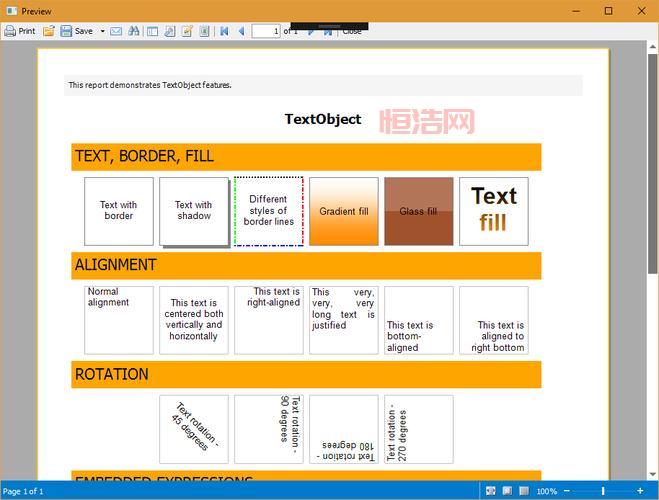This screenshot has width=659, height=500.
Task: Send report by email envelope icon
Action: tap(116, 31)
